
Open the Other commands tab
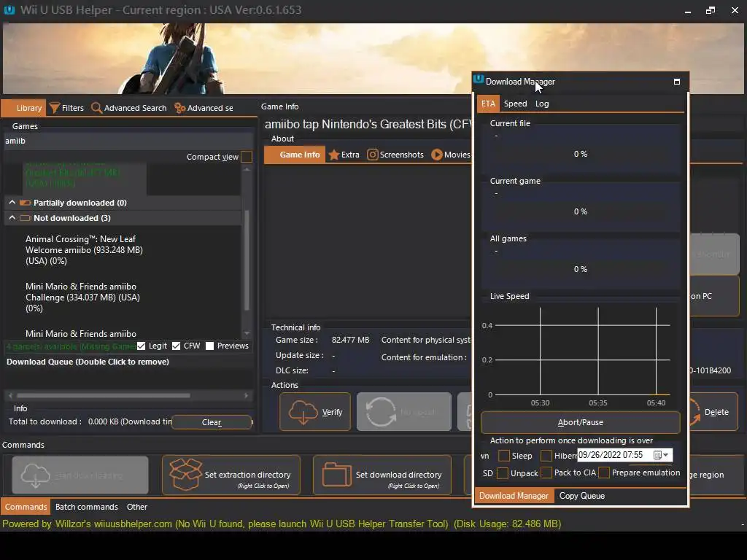coord(136,507)
